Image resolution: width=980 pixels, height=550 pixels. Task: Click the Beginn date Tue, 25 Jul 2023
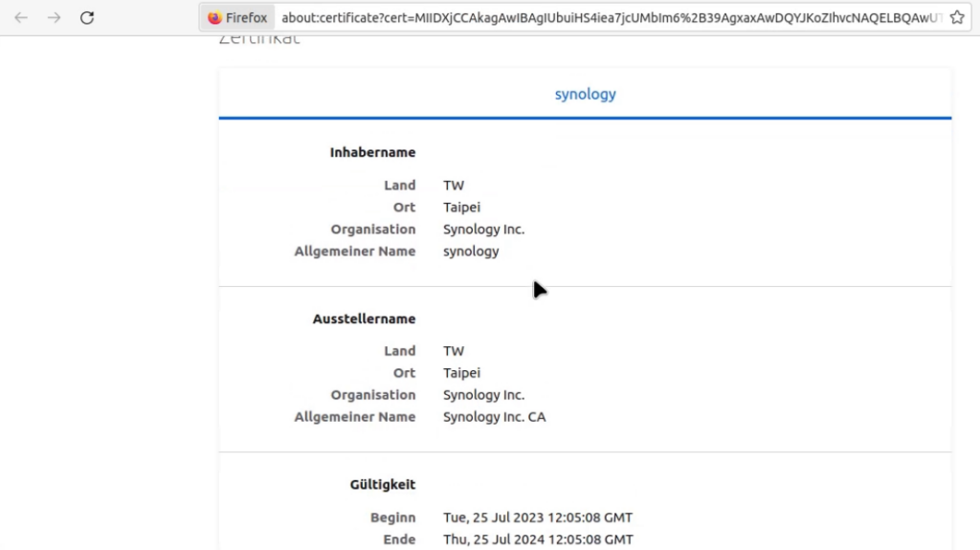(538, 517)
